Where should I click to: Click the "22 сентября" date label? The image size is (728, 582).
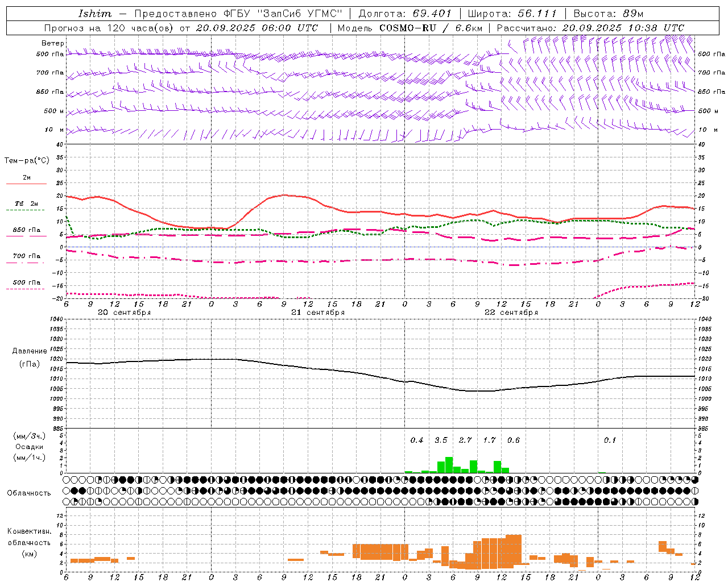point(511,313)
